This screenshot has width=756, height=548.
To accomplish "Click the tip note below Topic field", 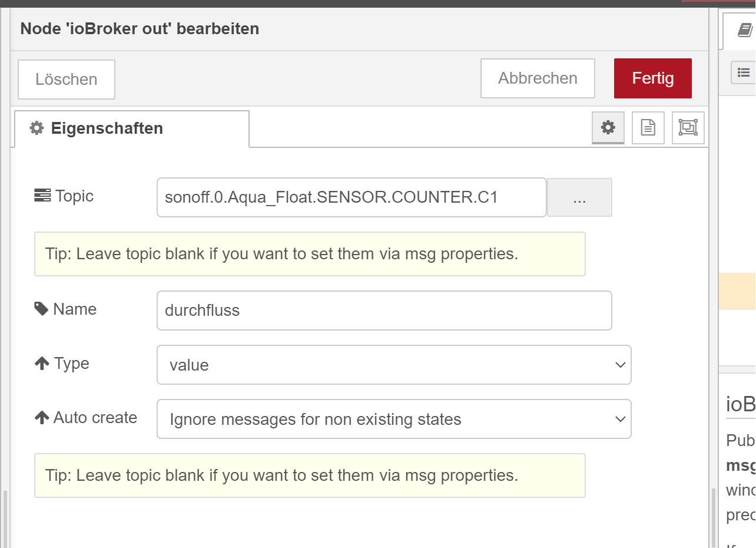I will tap(310, 254).
